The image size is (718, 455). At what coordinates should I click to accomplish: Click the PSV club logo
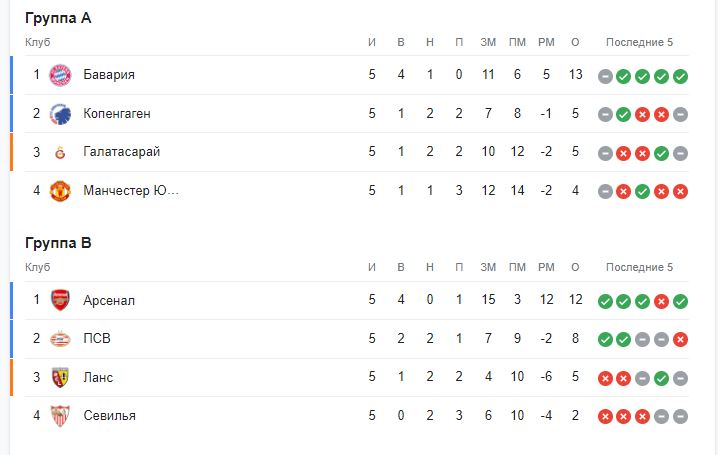click(60, 338)
